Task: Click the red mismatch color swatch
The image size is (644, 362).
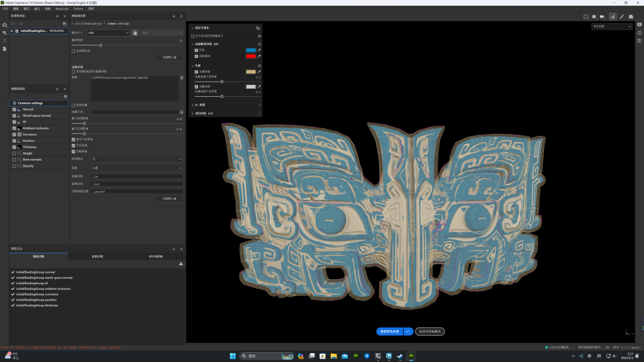Action: pos(250,56)
